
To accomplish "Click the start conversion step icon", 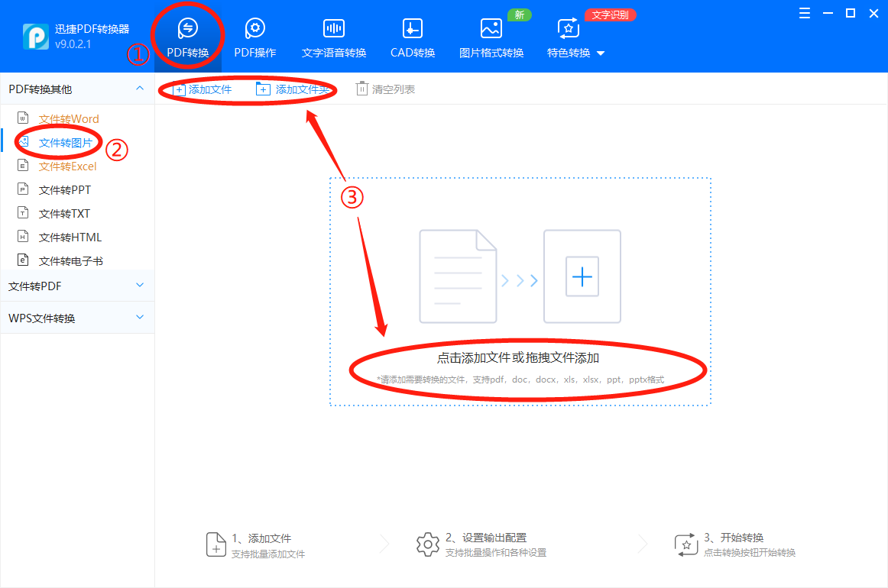I will click(x=685, y=544).
